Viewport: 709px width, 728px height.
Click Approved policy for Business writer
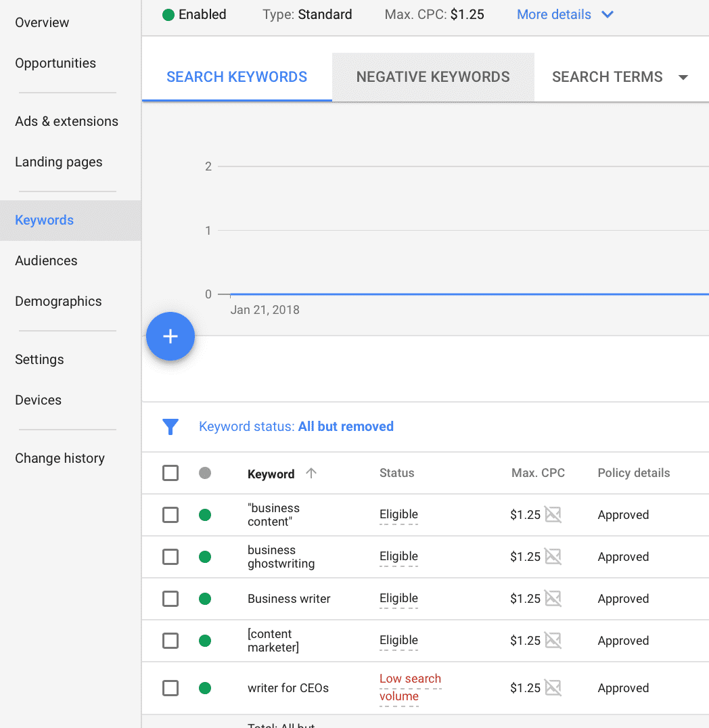[623, 599]
